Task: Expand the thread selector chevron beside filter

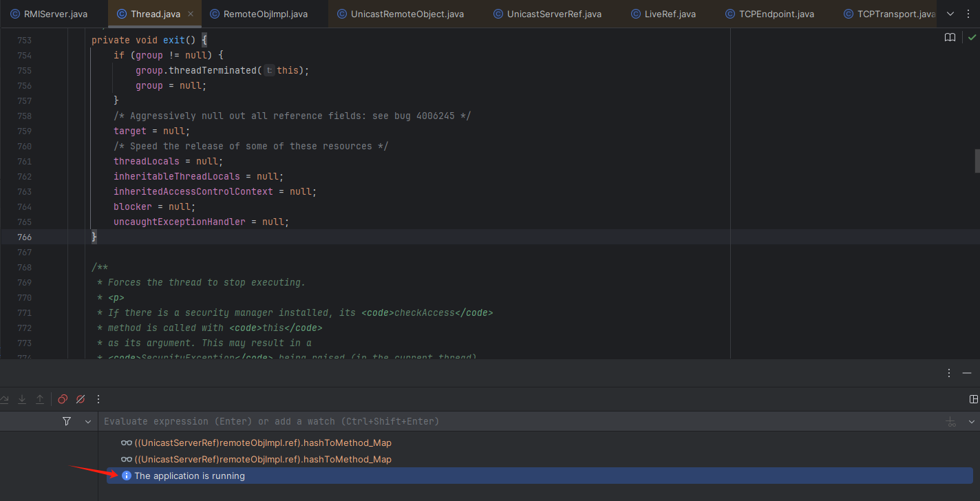Action: click(x=87, y=421)
